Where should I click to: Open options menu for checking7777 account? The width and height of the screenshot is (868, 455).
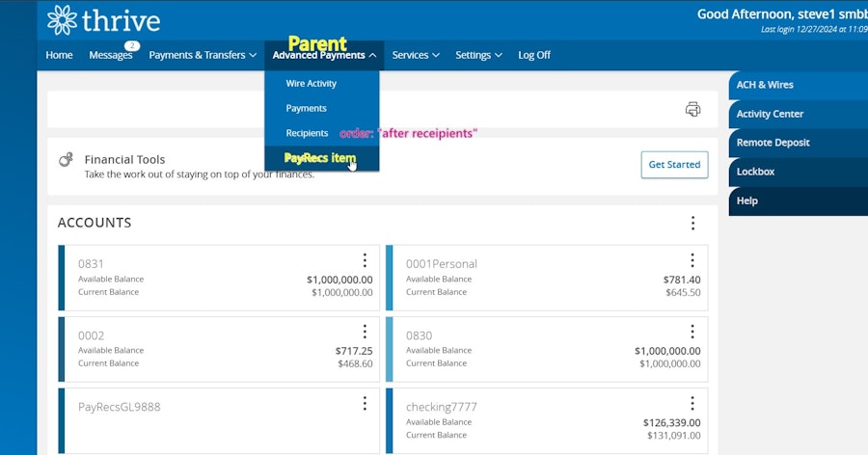pos(692,403)
